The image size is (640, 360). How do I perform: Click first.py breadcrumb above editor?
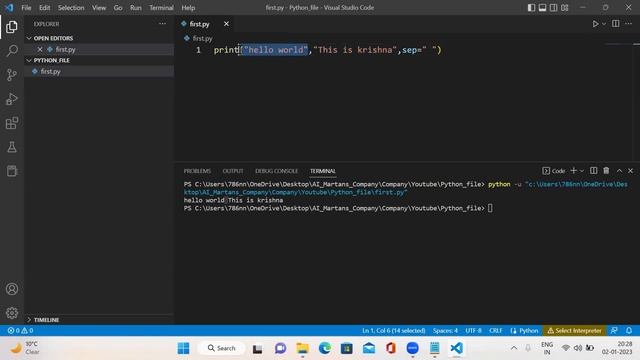pos(202,38)
